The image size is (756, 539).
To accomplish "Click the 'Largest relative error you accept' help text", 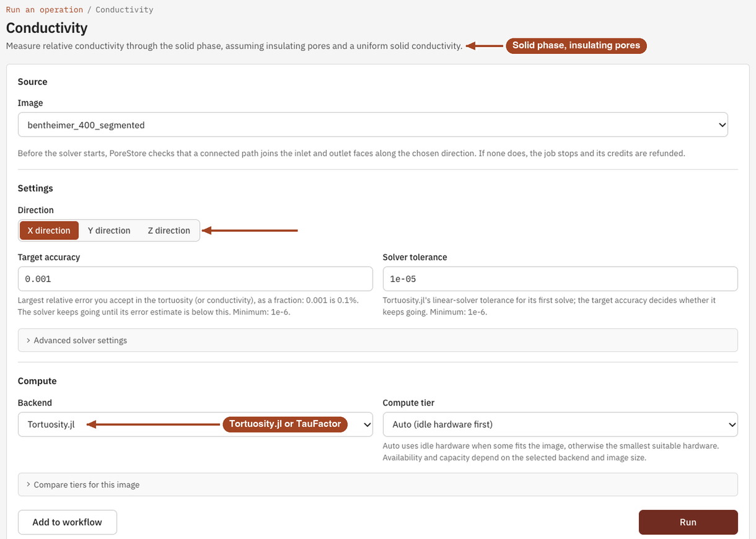I will pyautogui.click(x=188, y=306).
